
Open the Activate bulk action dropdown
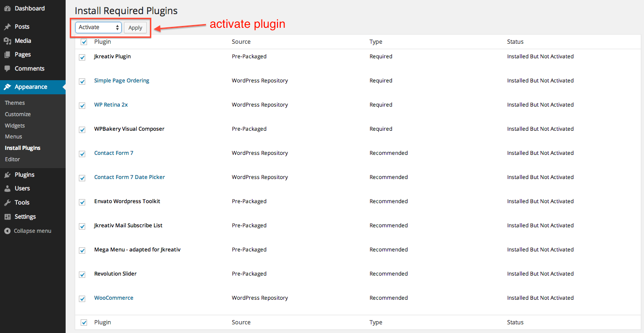(x=98, y=27)
